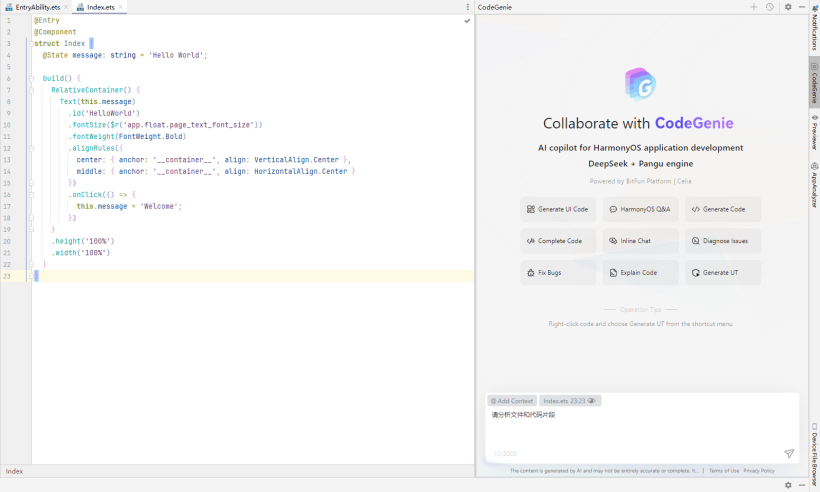
Task: Open CodeGenie panel settings gear
Action: pos(788,7)
